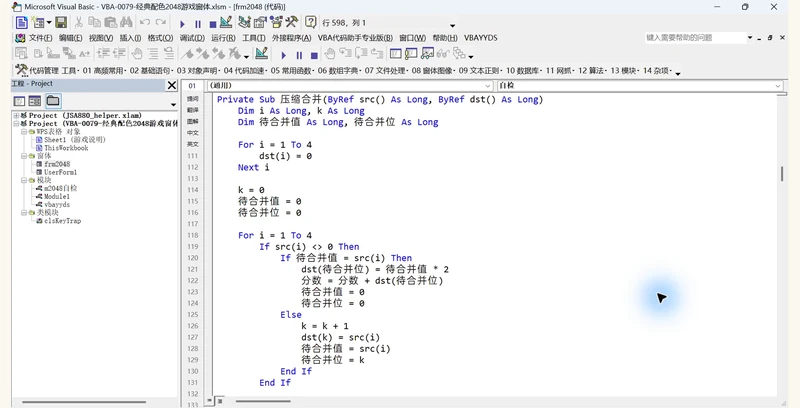Open the 外接程序(A) menu
The height and width of the screenshot is (408, 800).
coord(291,38)
